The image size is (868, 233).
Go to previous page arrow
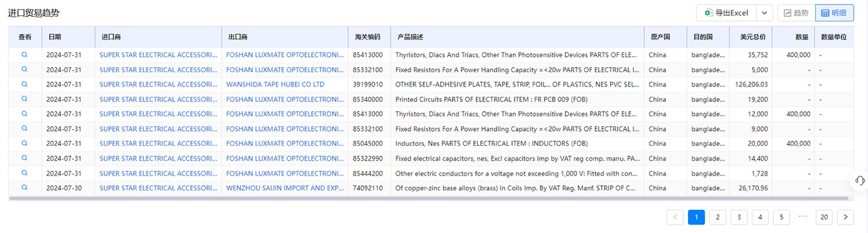click(675, 217)
